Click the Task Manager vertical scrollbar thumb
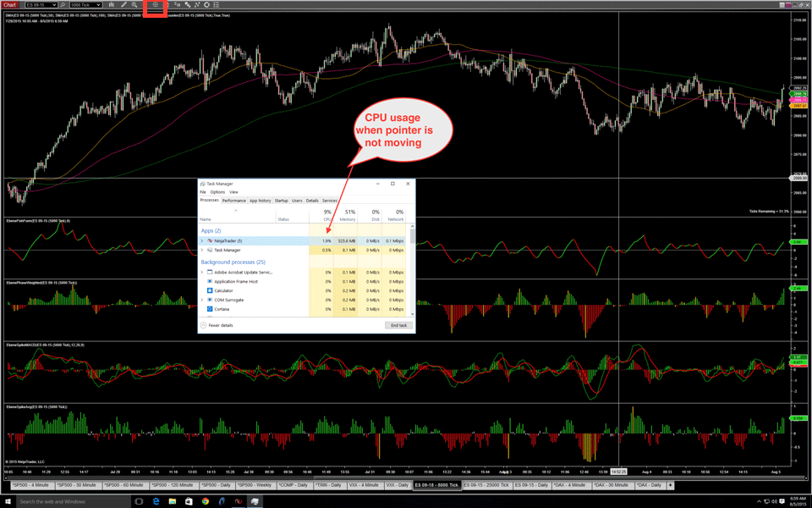812x508 pixels. (412, 236)
